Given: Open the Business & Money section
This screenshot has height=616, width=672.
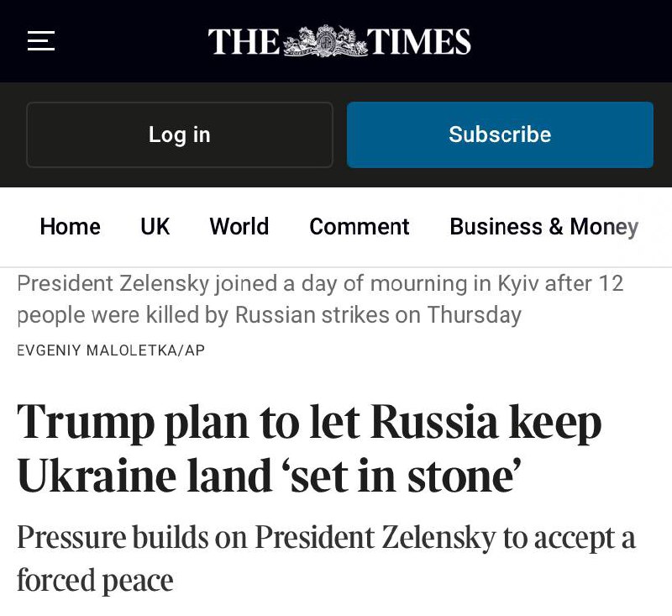Looking at the screenshot, I should 543,227.
